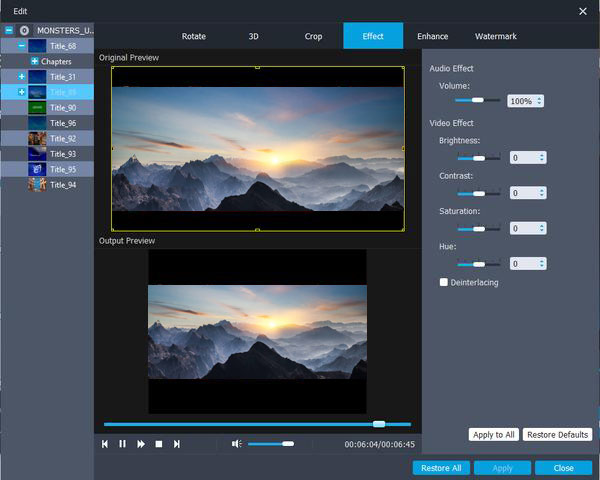Click the video seek progress bar
The image size is (600, 480).
pyautogui.click(x=257, y=424)
